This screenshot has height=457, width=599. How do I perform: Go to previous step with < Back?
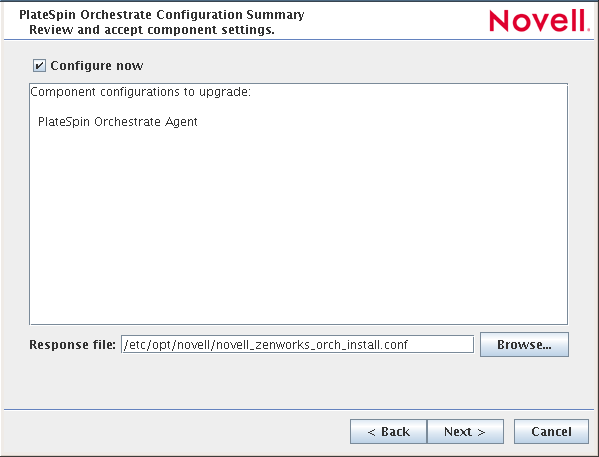pos(388,431)
